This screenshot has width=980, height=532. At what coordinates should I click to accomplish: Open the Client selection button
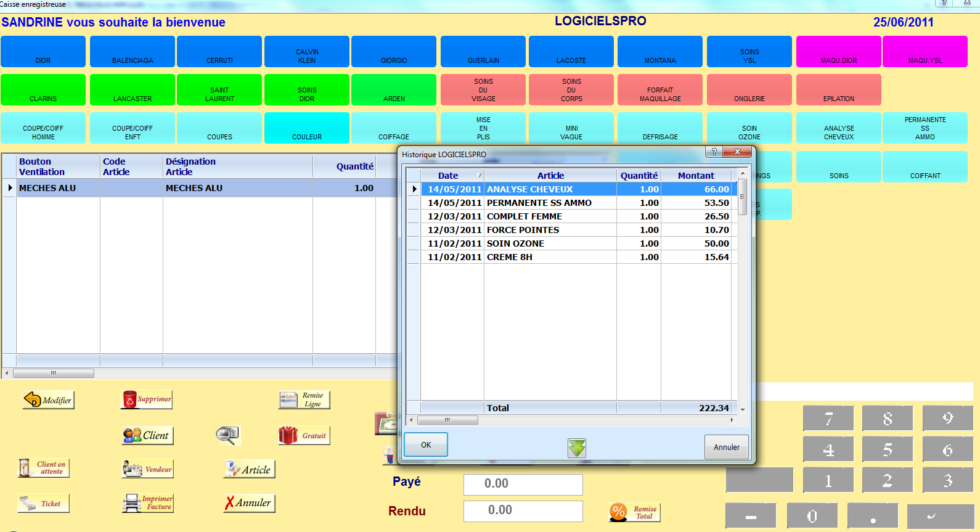coord(147,435)
